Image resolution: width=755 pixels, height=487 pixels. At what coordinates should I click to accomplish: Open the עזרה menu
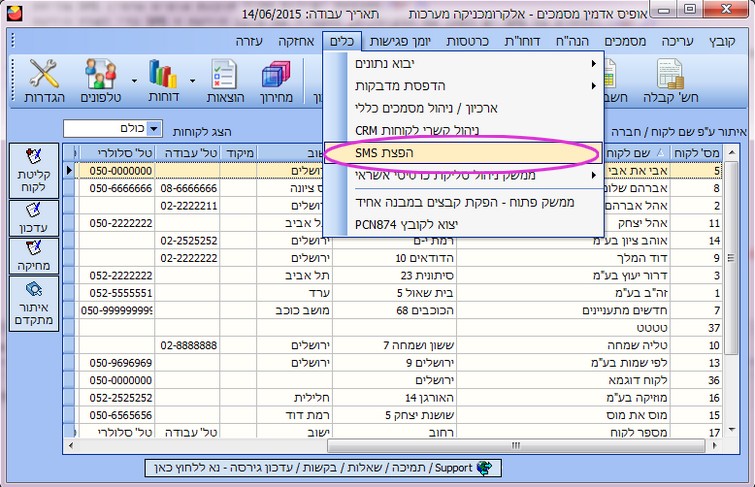coord(249,41)
